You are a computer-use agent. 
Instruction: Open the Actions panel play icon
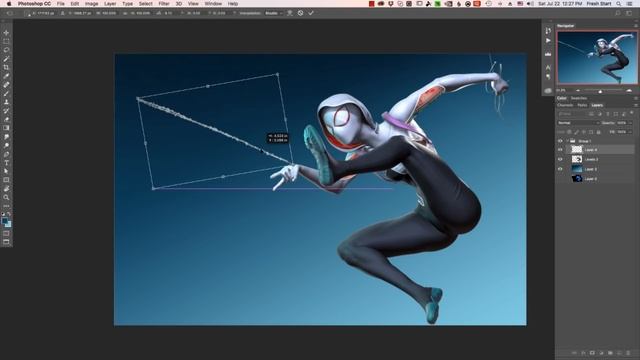pyautogui.click(x=548, y=41)
